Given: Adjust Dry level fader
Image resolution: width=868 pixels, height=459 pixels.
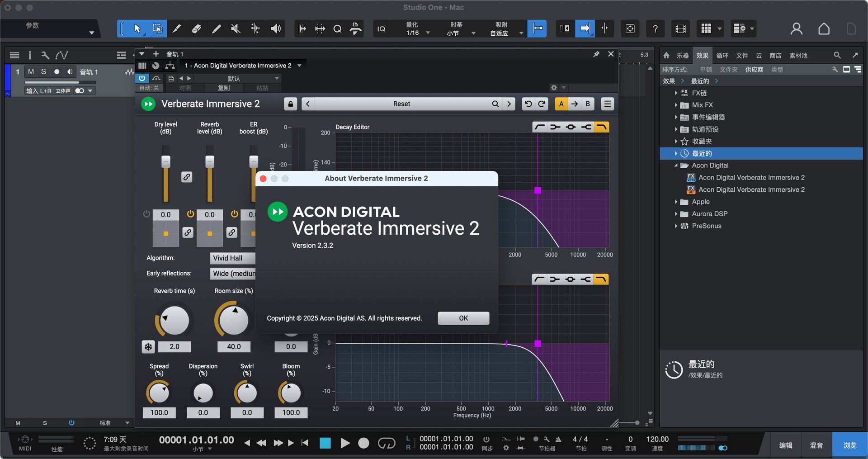Looking at the screenshot, I should pos(166,161).
